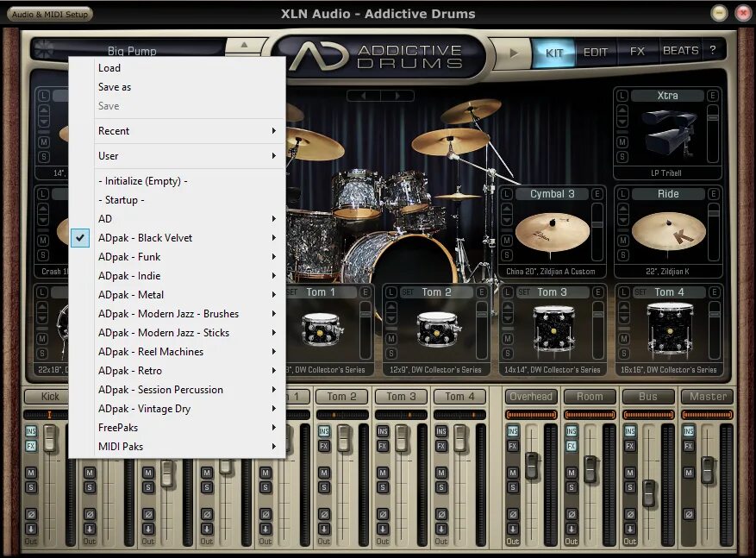Click the load (L) button on Cymbal 3 slot

pos(506,194)
